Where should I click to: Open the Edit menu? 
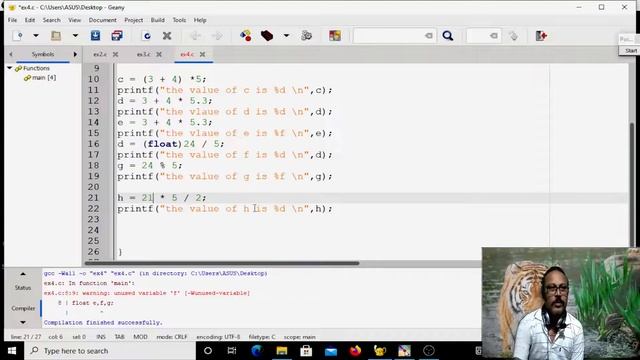tap(30, 20)
